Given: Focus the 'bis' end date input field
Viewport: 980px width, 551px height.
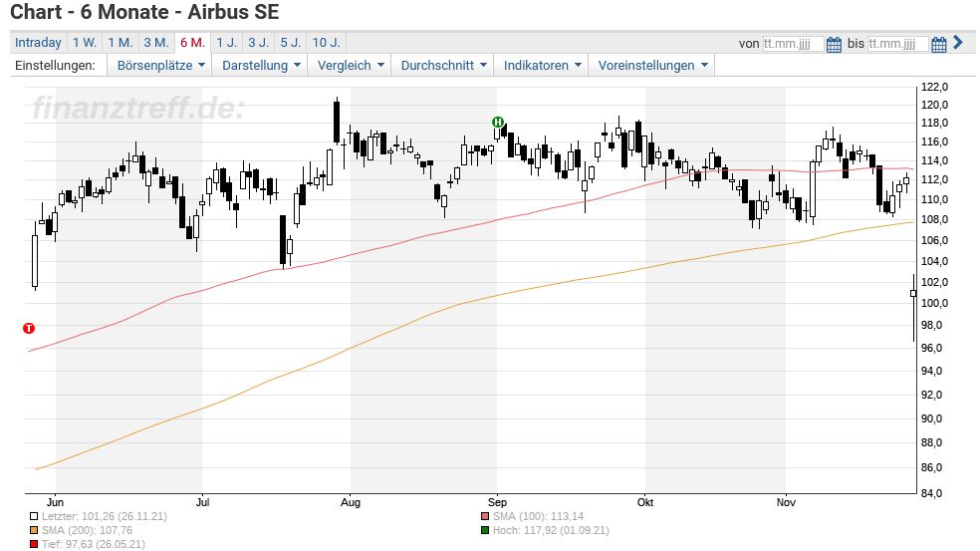Looking at the screenshot, I should point(897,44).
